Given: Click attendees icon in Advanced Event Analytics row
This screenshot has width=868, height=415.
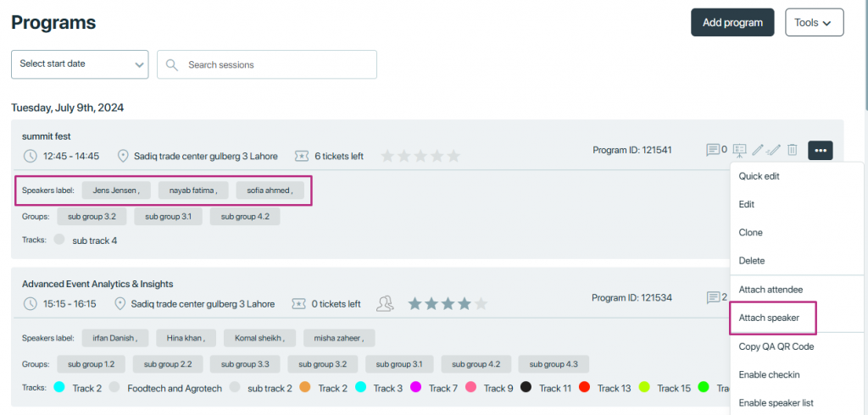Looking at the screenshot, I should 386,303.
